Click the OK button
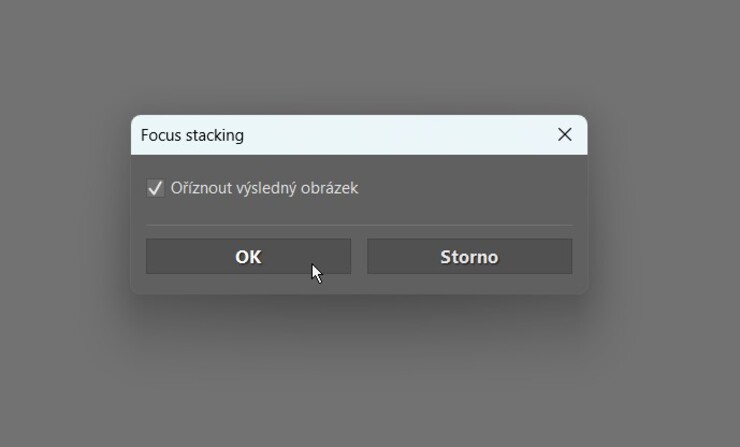 point(248,256)
